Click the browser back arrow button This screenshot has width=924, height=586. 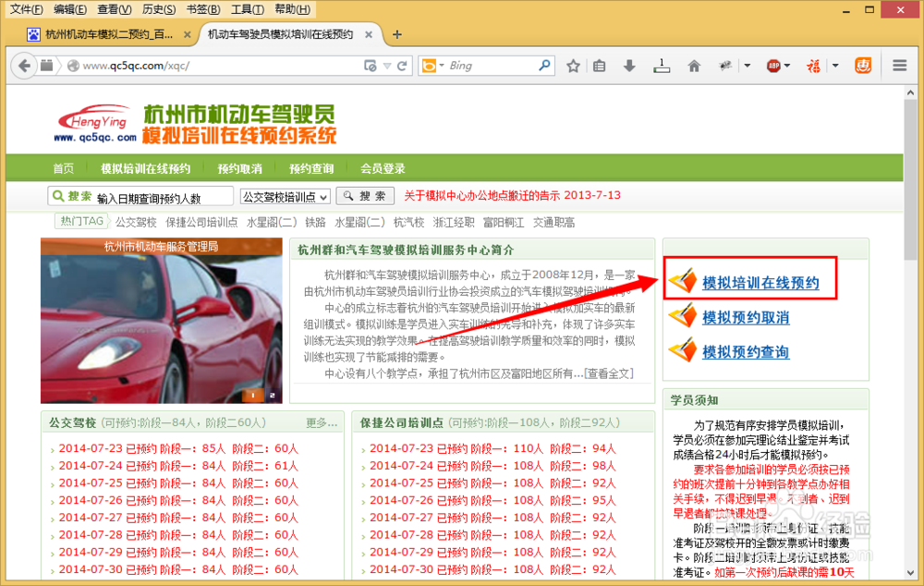pyautogui.click(x=24, y=66)
